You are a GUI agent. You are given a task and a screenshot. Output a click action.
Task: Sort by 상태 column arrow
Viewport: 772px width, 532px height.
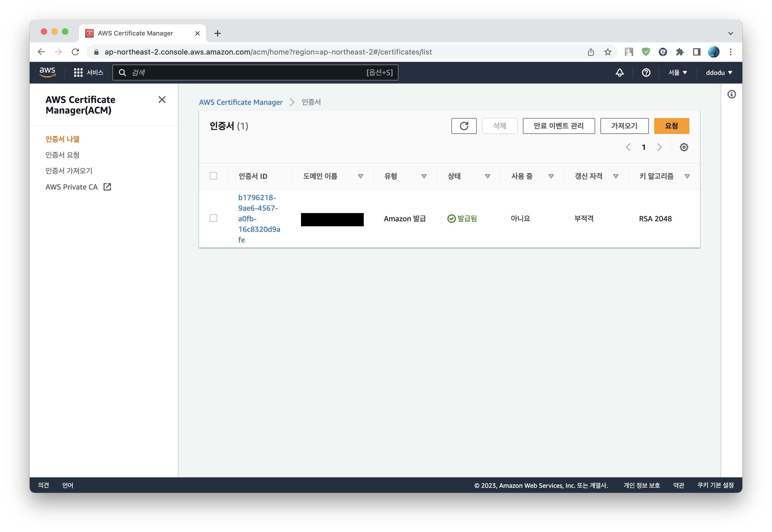(x=487, y=176)
